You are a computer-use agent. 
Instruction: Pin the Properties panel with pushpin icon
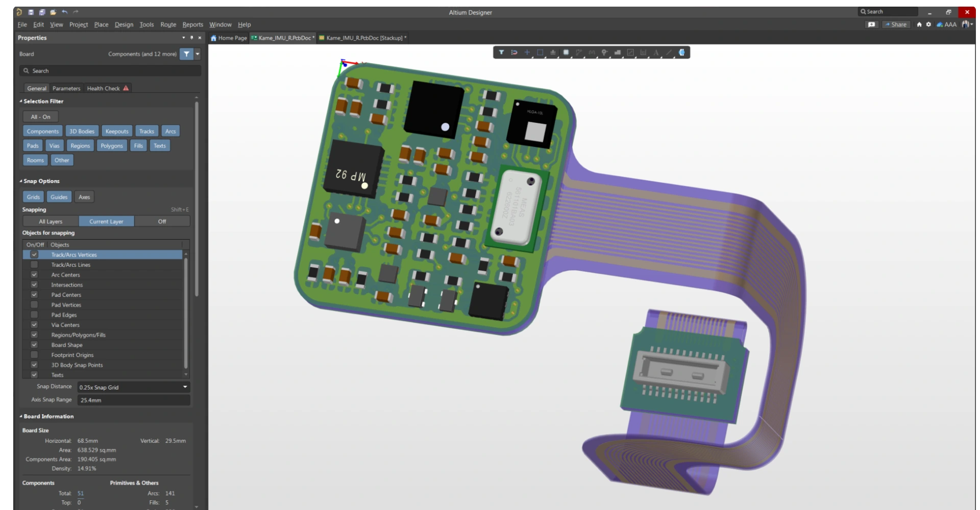point(191,38)
